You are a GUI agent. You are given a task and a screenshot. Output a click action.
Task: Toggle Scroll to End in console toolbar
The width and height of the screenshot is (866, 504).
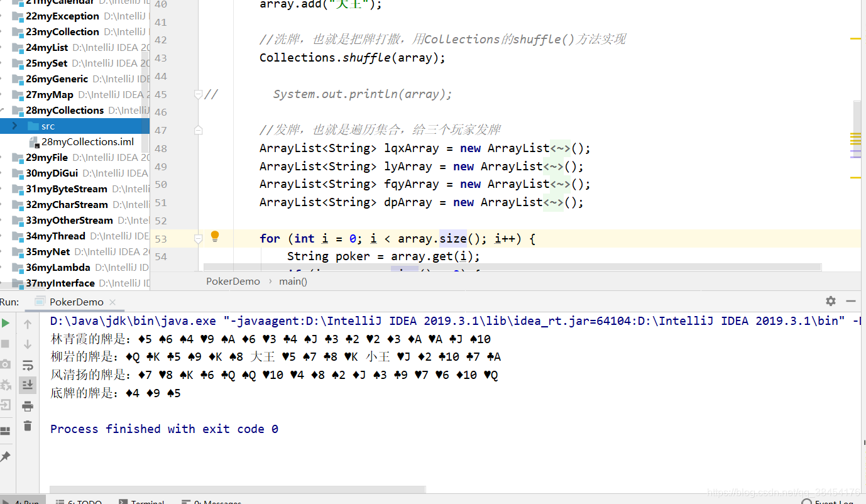coord(28,385)
